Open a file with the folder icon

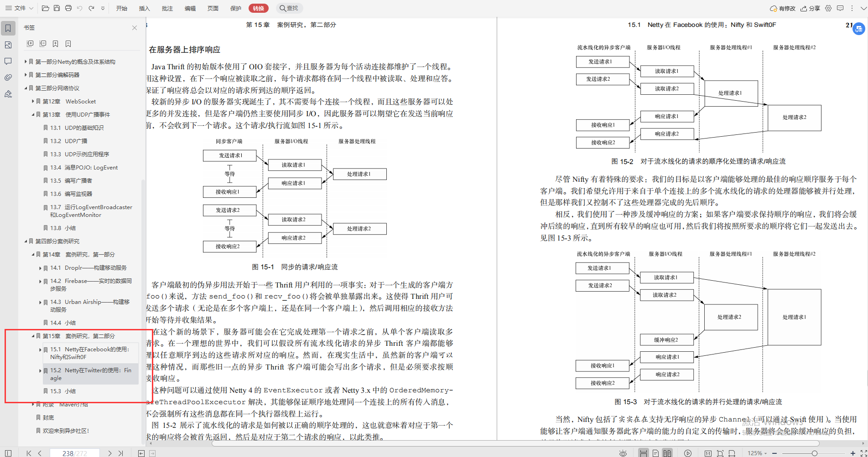point(45,8)
